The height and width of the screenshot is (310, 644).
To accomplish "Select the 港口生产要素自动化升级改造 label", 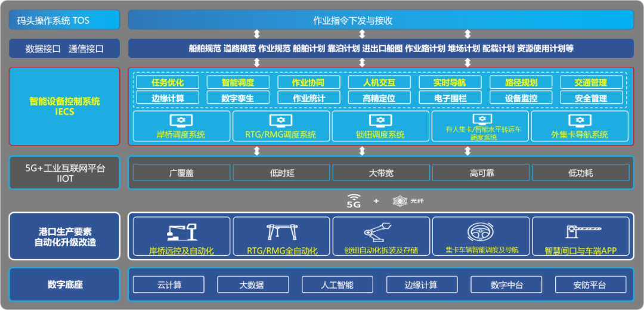I will [64, 237].
